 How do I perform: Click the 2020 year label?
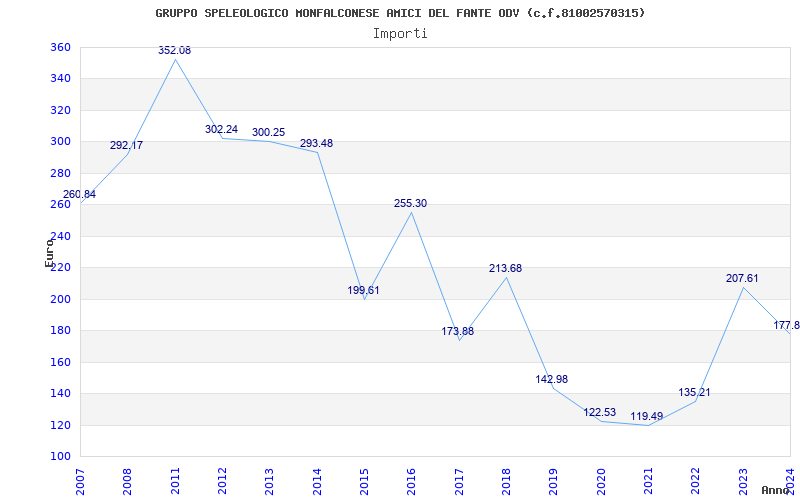[x=601, y=481]
